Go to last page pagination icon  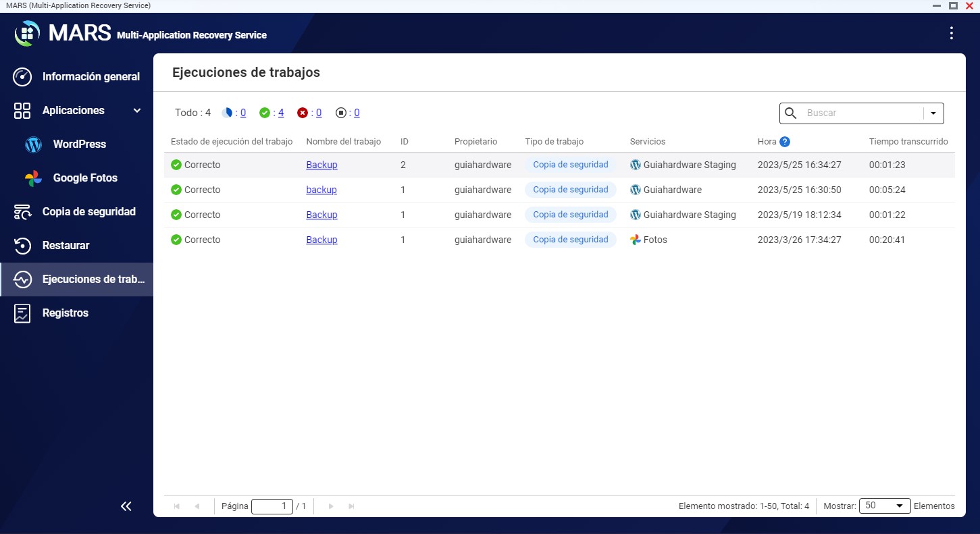point(351,506)
